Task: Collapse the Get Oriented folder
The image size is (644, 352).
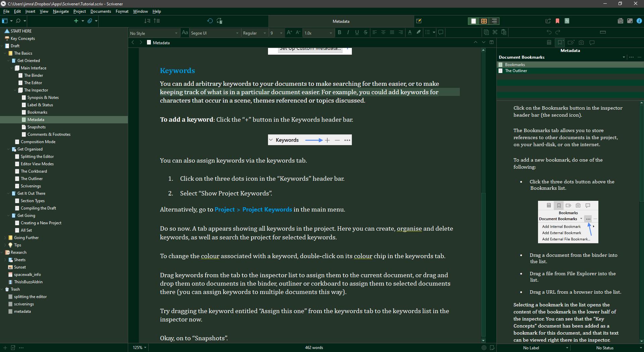Action: (x=8, y=60)
